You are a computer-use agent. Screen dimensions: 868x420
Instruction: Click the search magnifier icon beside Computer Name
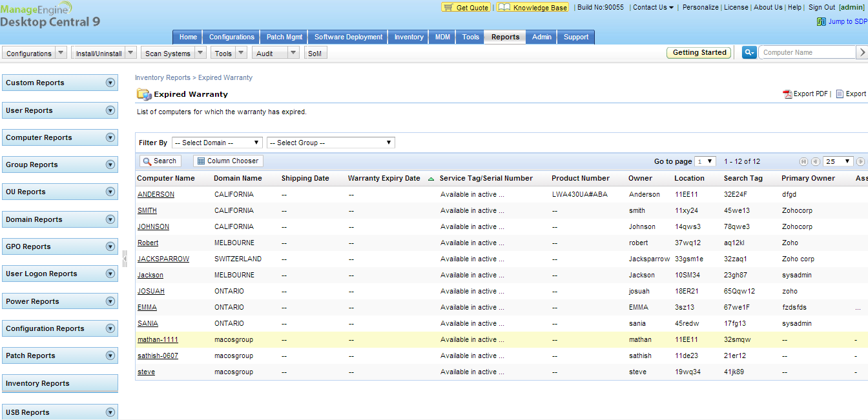click(749, 53)
